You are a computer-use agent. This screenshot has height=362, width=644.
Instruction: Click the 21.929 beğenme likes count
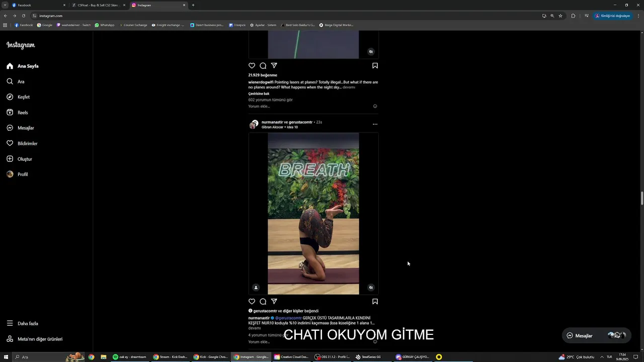(263, 75)
